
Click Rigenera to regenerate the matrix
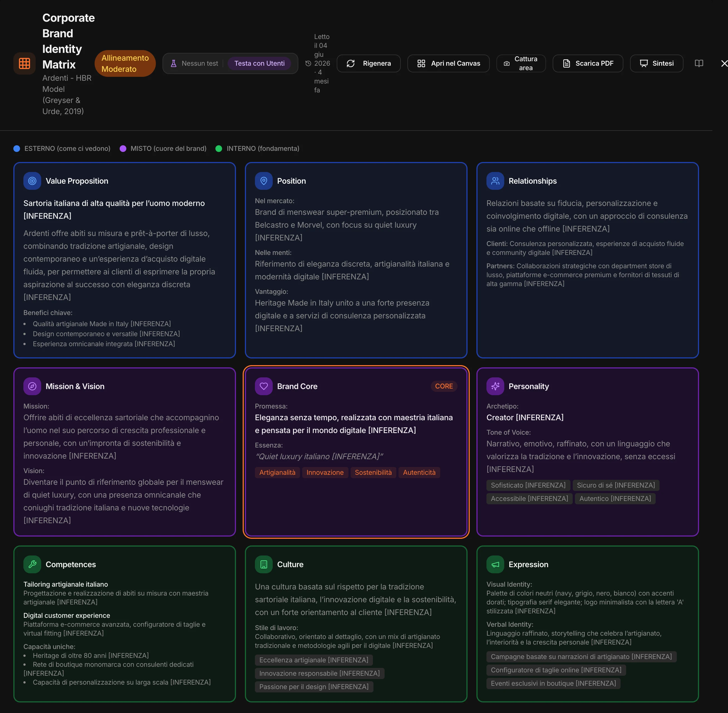click(368, 63)
